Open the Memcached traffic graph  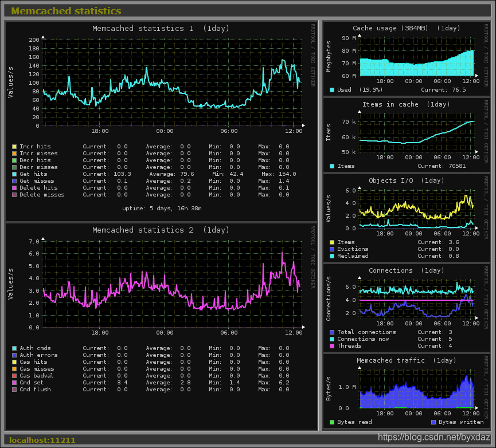click(407, 392)
